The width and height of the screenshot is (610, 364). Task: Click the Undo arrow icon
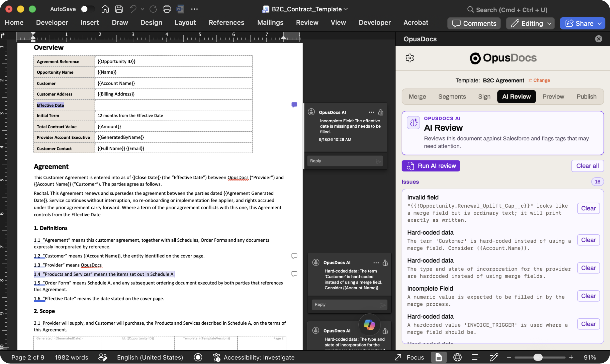pos(133,9)
